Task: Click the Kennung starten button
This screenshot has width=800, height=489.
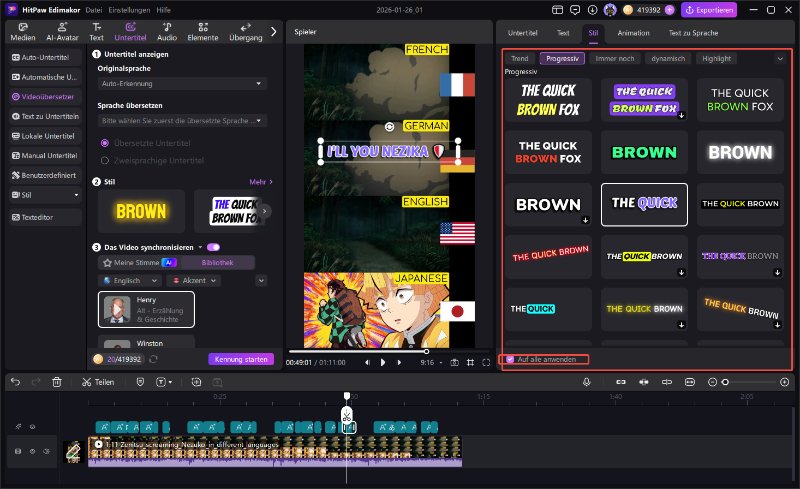Action: [241, 359]
